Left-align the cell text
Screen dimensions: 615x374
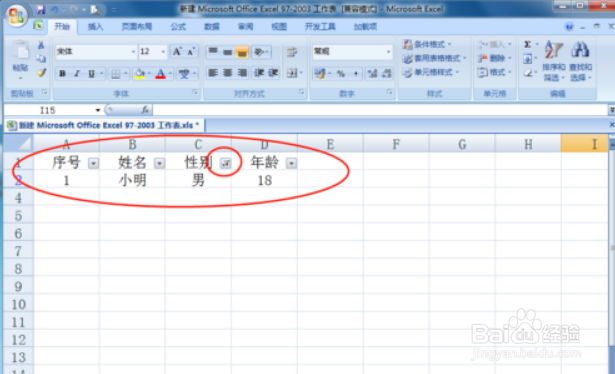[x=213, y=73]
